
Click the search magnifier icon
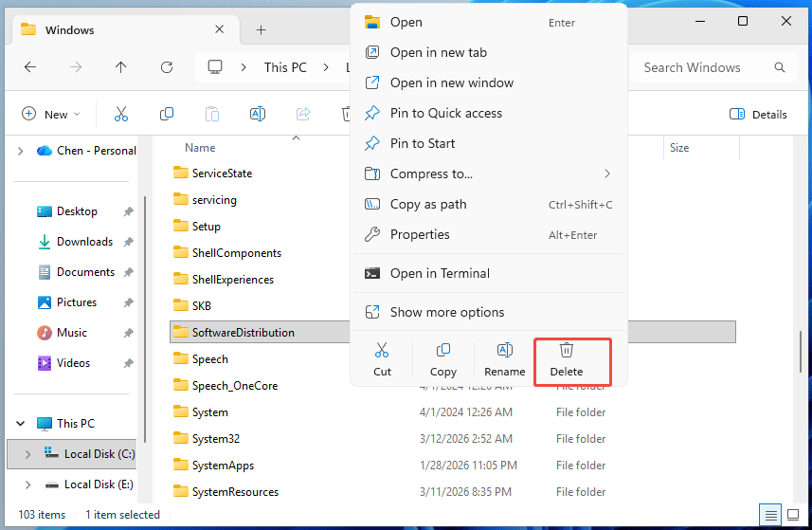click(780, 67)
